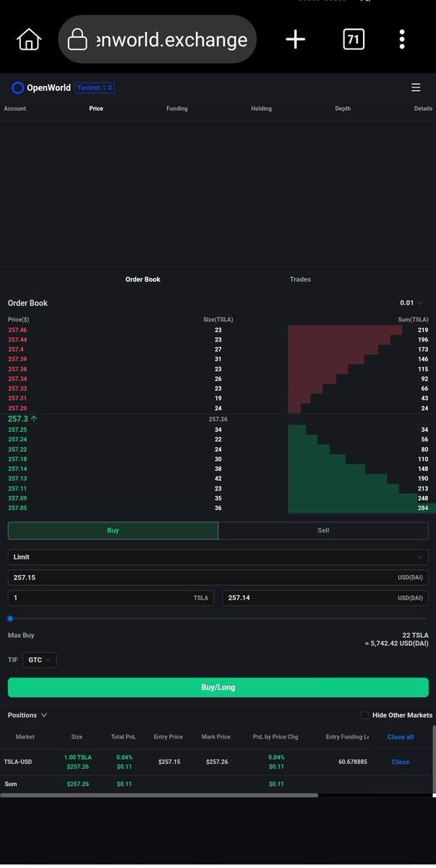This screenshot has height=868, width=436.
Task: Select the Buy side toggle
Action: click(x=113, y=530)
